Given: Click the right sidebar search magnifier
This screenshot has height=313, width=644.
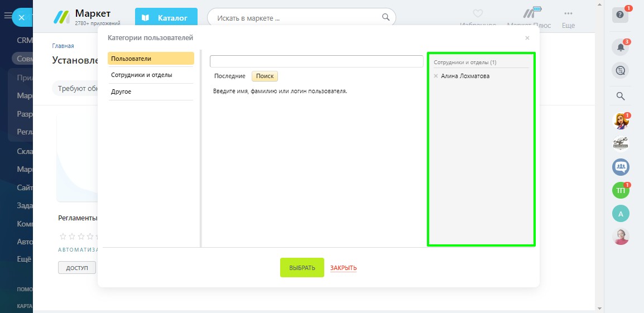Looking at the screenshot, I should 620,96.
